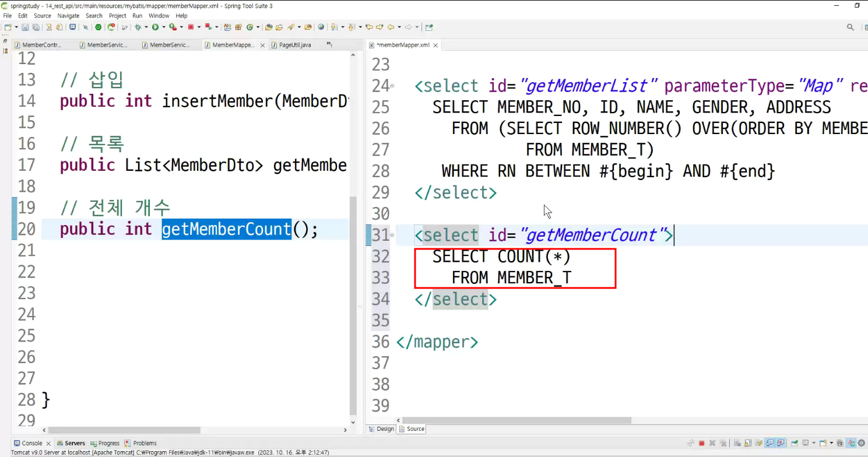
Task: Open the Problems view tab
Action: pyautogui.click(x=140, y=444)
